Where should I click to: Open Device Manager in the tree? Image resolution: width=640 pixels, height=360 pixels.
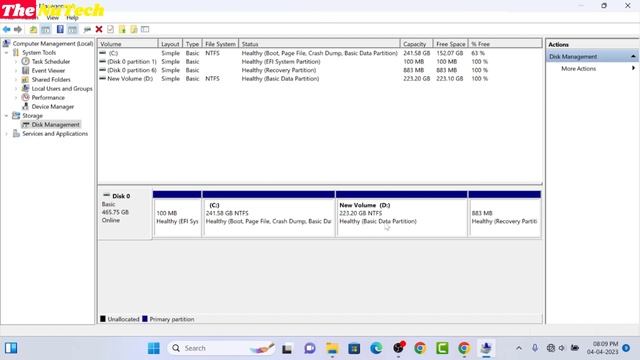[53, 107]
